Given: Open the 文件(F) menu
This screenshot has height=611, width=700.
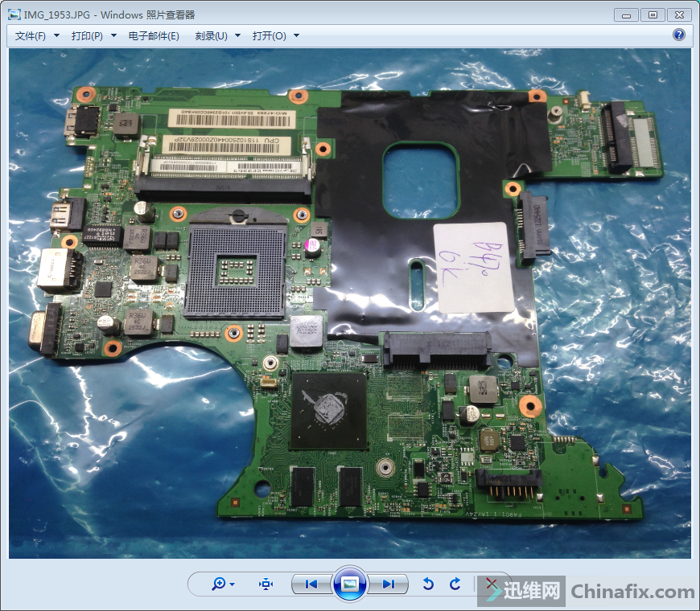Looking at the screenshot, I should click(35, 35).
